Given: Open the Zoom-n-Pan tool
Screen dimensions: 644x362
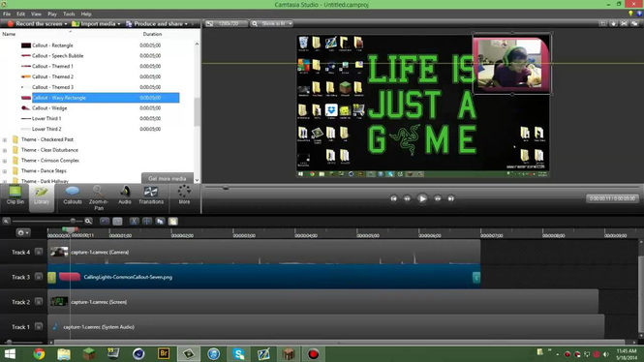Looking at the screenshot, I should [x=99, y=197].
